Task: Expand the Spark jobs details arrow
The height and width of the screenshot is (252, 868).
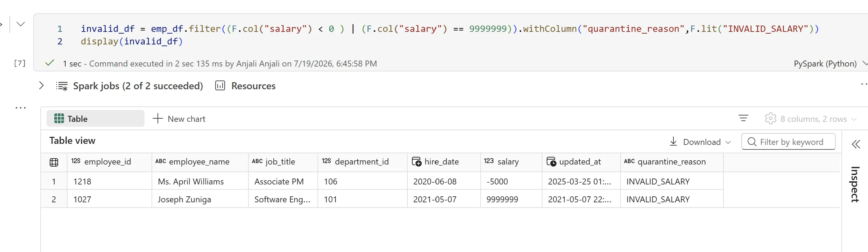Action: click(41, 85)
